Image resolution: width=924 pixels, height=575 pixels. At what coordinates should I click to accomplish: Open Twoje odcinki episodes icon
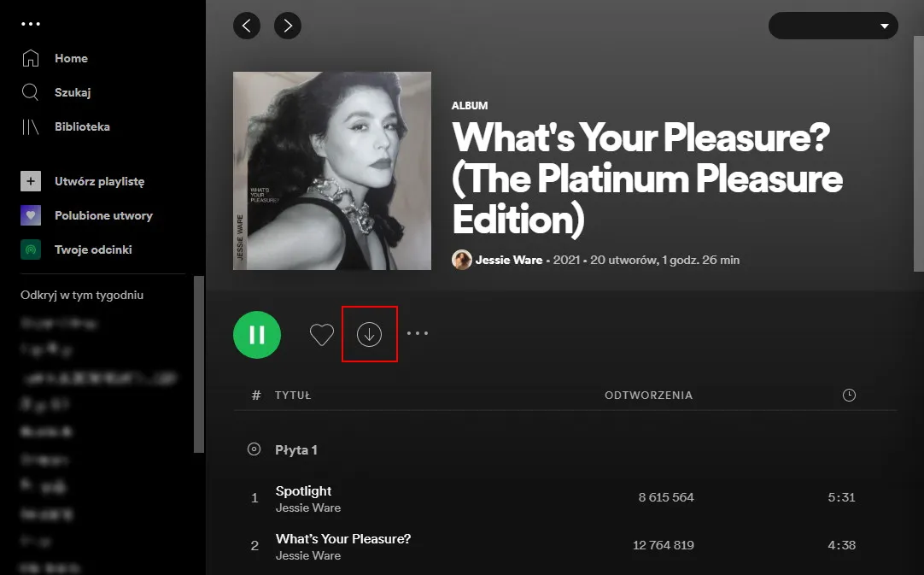coord(31,249)
